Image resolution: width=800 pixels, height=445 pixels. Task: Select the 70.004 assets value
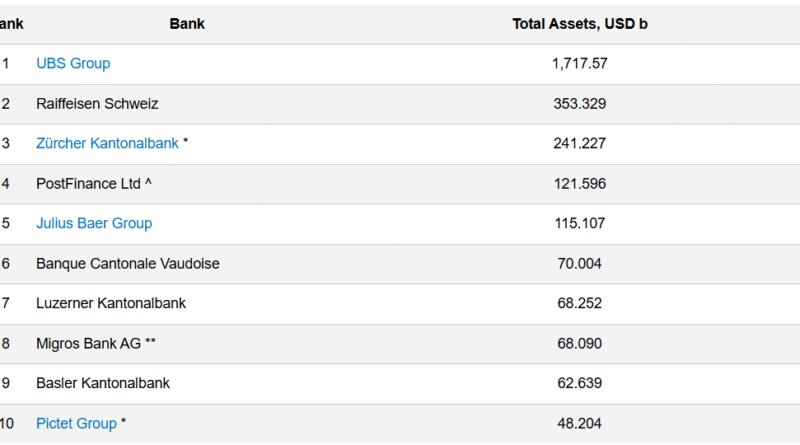coord(579,263)
